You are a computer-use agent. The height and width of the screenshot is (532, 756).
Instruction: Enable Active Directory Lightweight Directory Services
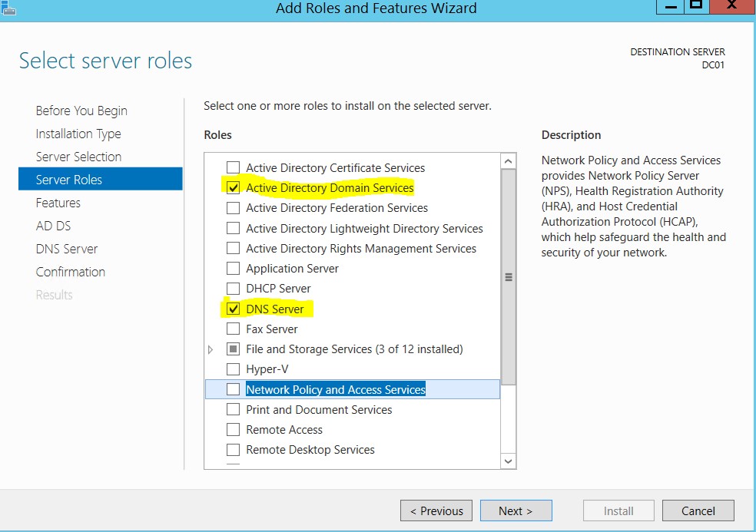(233, 228)
